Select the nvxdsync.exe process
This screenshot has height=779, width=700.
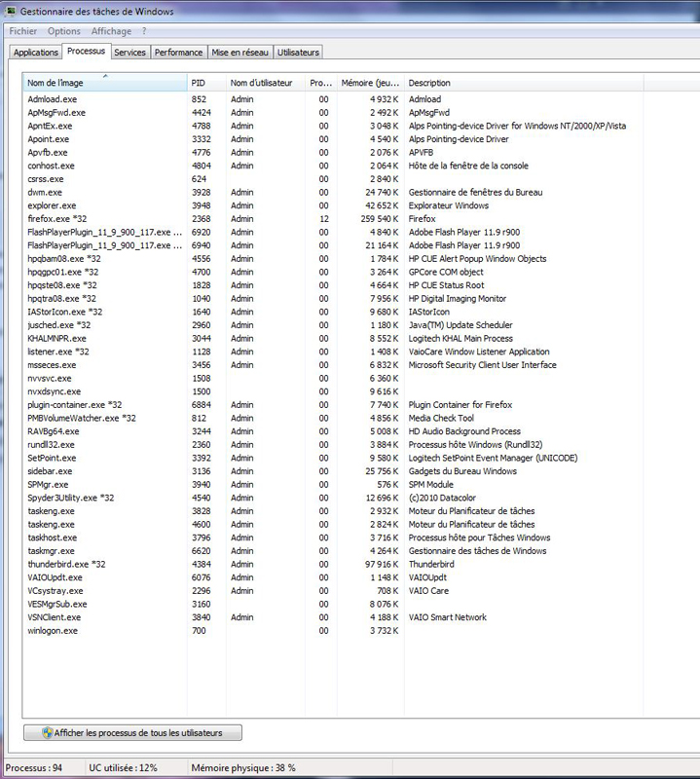click(335, 392)
